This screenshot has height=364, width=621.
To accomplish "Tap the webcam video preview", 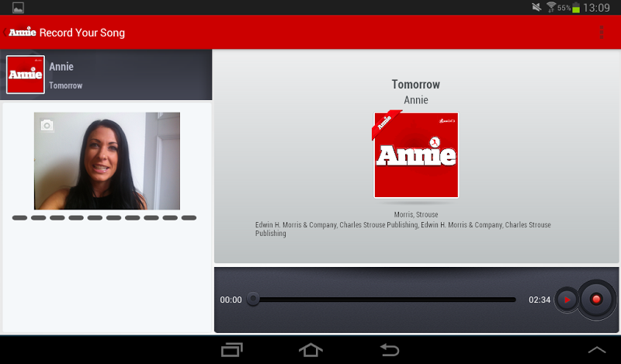I will [107, 161].
